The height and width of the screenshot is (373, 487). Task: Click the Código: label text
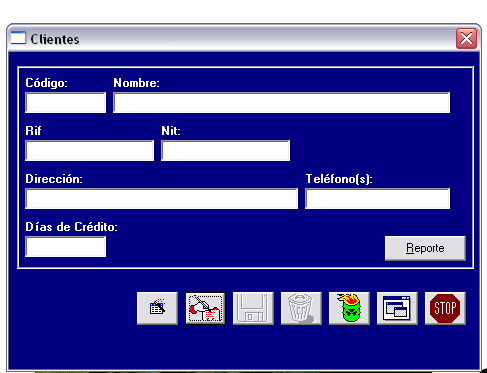click(46, 83)
